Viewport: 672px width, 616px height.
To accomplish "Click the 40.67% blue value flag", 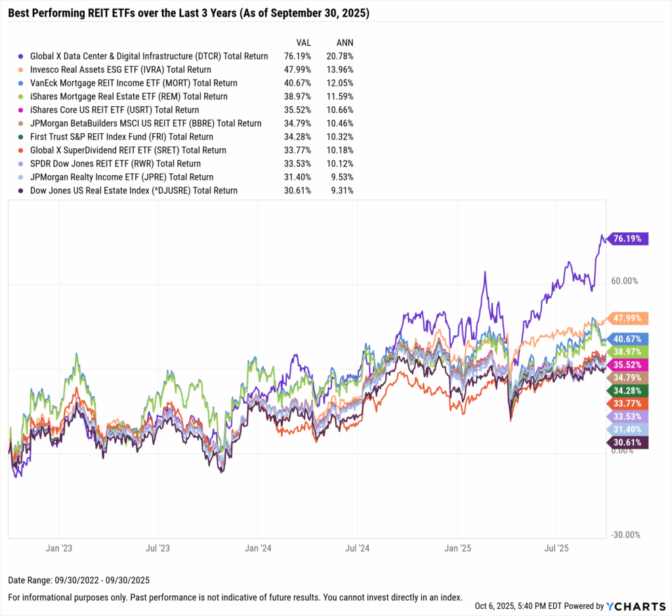I will pyautogui.click(x=629, y=339).
